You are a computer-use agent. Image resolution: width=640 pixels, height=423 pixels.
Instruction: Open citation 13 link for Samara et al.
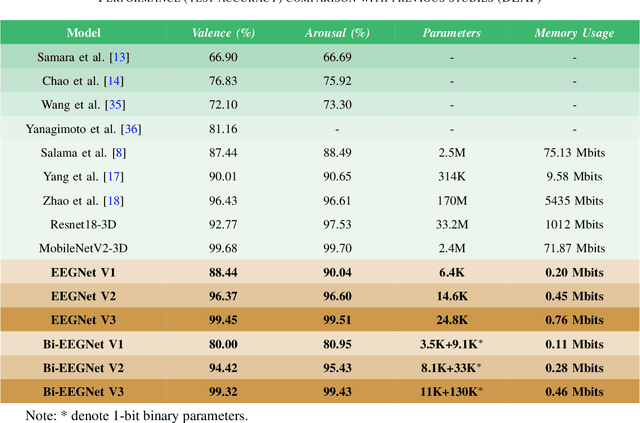tap(119, 59)
